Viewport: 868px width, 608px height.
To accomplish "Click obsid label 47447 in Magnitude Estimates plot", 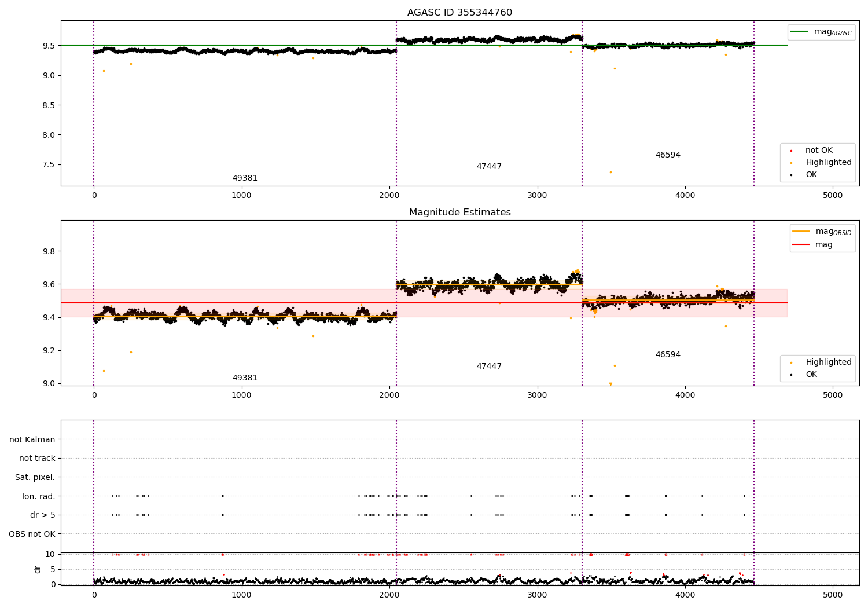I will pyautogui.click(x=489, y=367).
